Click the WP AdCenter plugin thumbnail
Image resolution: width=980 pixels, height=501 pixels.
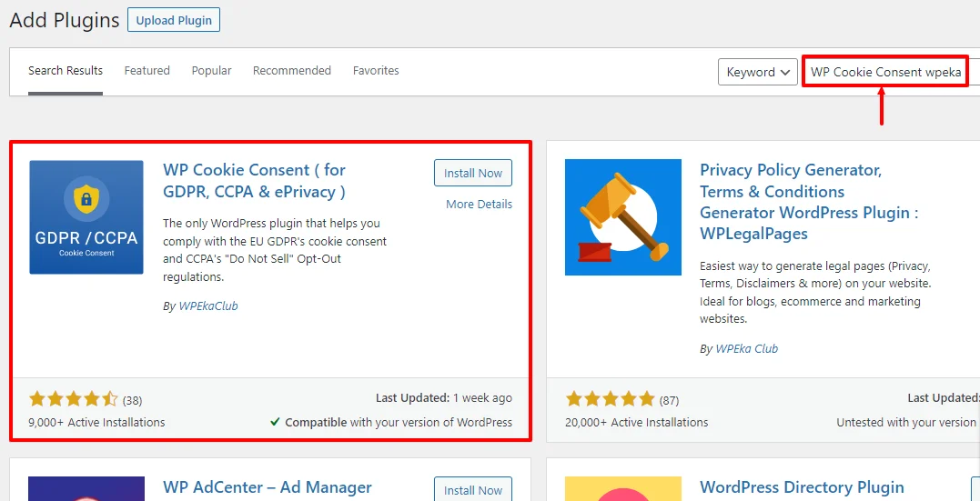coord(86,488)
